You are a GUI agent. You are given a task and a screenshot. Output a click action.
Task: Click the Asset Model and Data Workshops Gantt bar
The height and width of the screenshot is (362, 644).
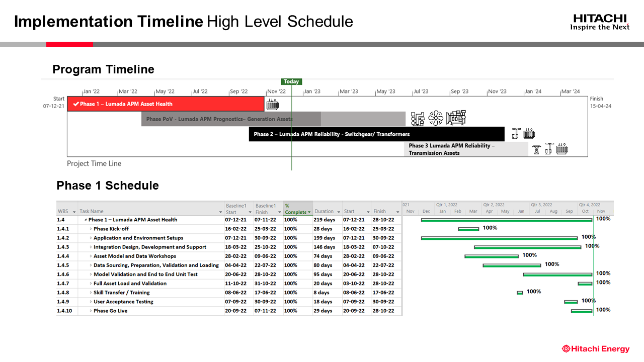(x=492, y=256)
